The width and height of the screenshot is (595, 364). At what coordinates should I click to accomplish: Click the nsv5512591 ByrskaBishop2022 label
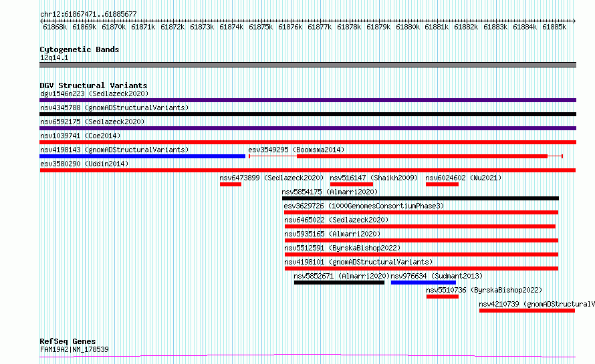pyautogui.click(x=342, y=248)
